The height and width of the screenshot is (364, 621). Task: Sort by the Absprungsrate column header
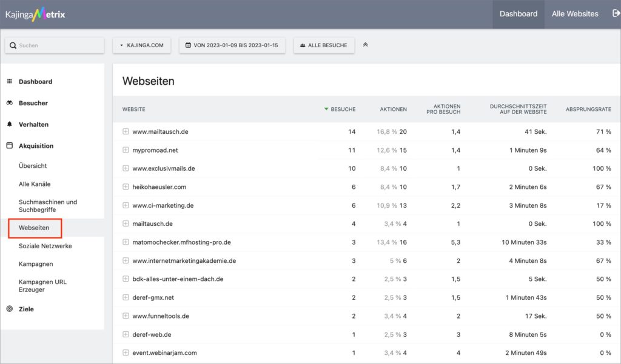tap(588, 109)
